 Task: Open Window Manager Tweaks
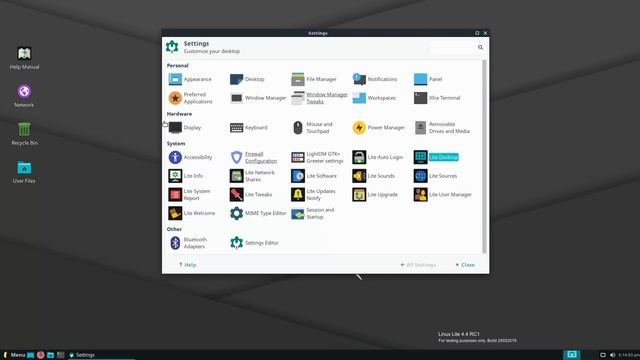pos(319,98)
